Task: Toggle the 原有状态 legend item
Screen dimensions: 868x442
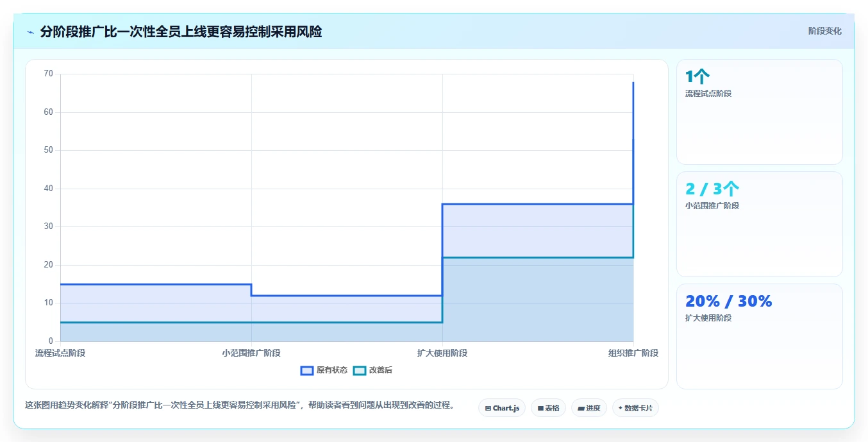Action: (x=324, y=370)
